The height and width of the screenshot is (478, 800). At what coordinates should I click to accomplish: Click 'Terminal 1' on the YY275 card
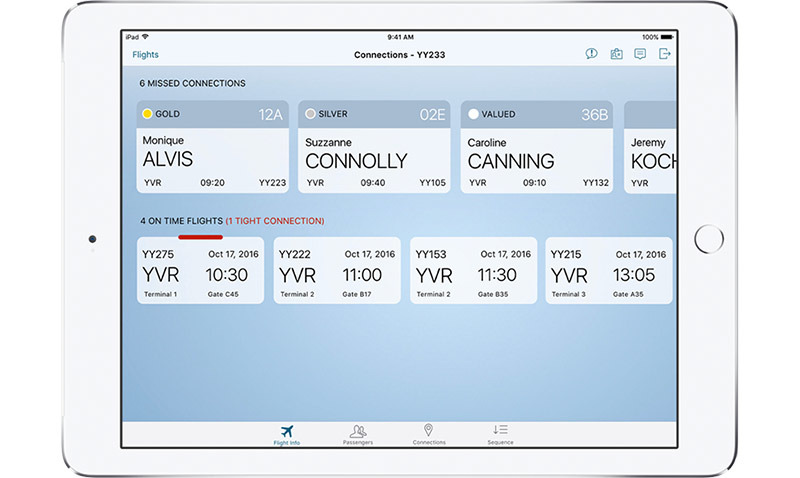click(160, 294)
